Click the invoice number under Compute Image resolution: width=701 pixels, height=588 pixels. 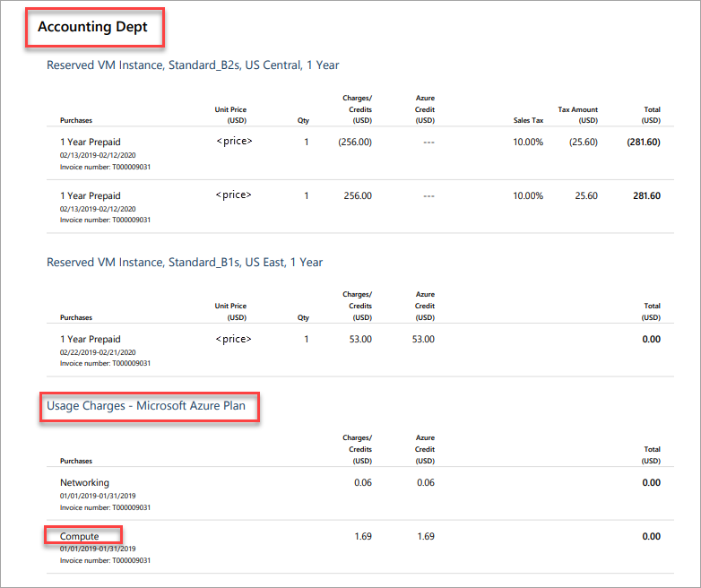tap(105, 560)
